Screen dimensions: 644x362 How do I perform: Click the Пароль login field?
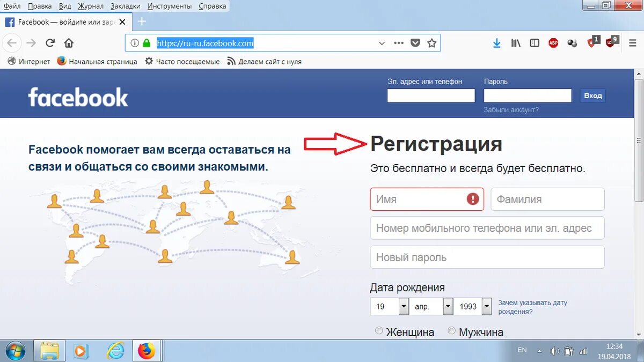coord(528,95)
